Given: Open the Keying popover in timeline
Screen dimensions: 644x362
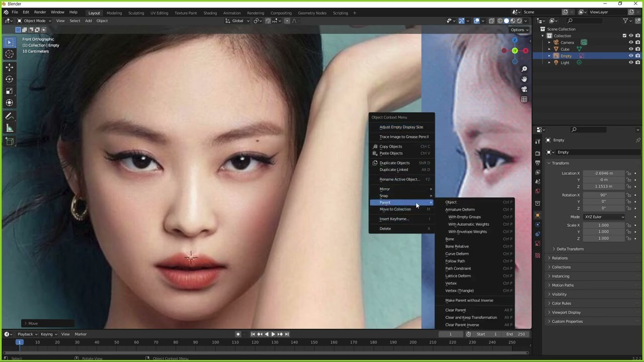Looking at the screenshot, I should pos(48,334).
